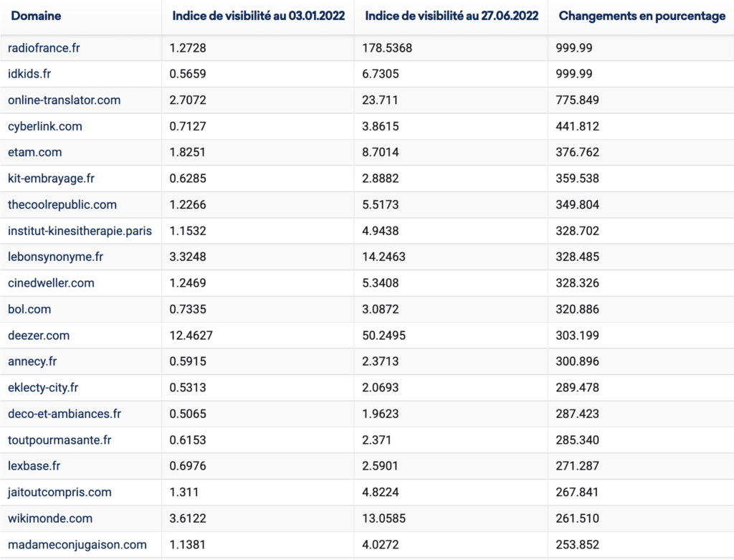Select madameconjugaison.com value 4.0272
Image resolution: width=734 pixels, height=560 pixels.
381,544
